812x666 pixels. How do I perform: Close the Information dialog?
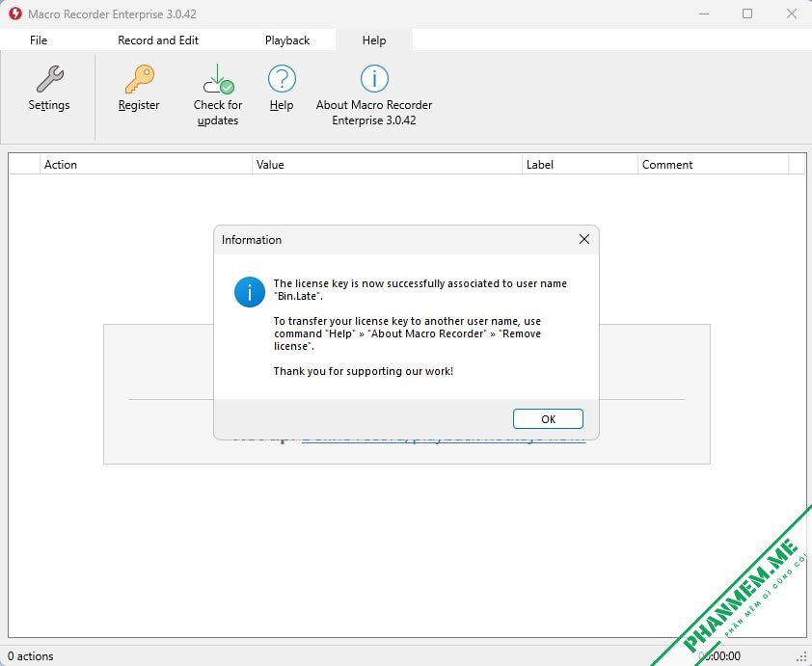click(x=584, y=239)
